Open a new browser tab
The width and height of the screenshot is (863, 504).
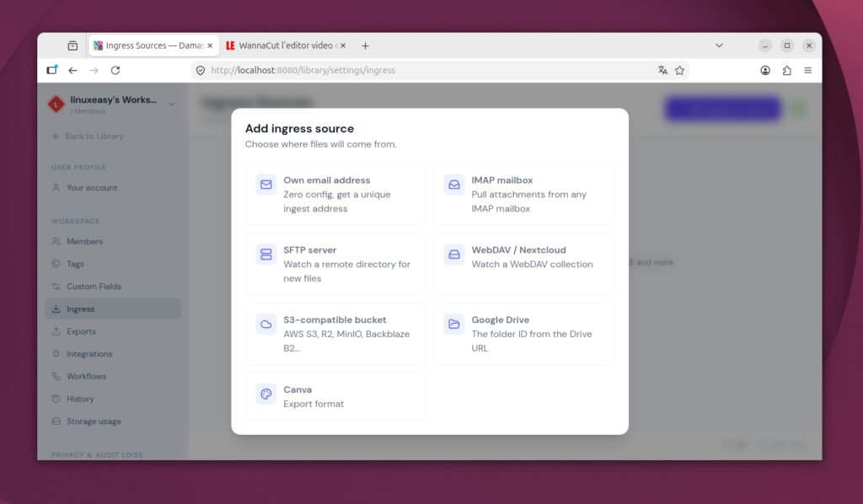point(365,46)
